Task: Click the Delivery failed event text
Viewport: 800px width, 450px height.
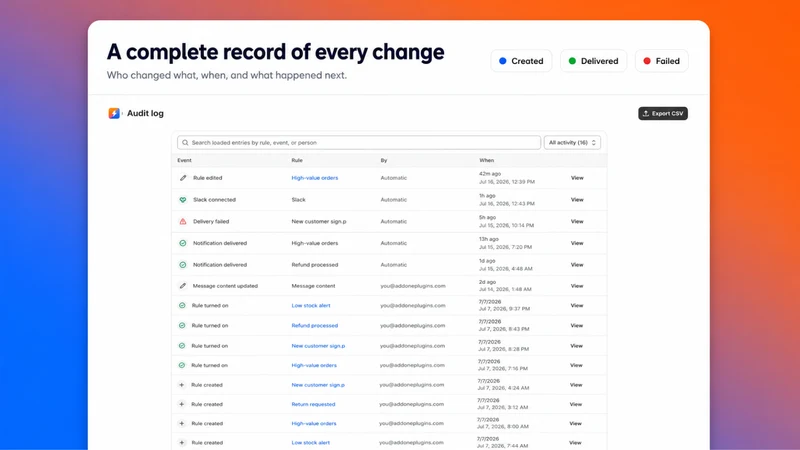Action: (x=211, y=221)
